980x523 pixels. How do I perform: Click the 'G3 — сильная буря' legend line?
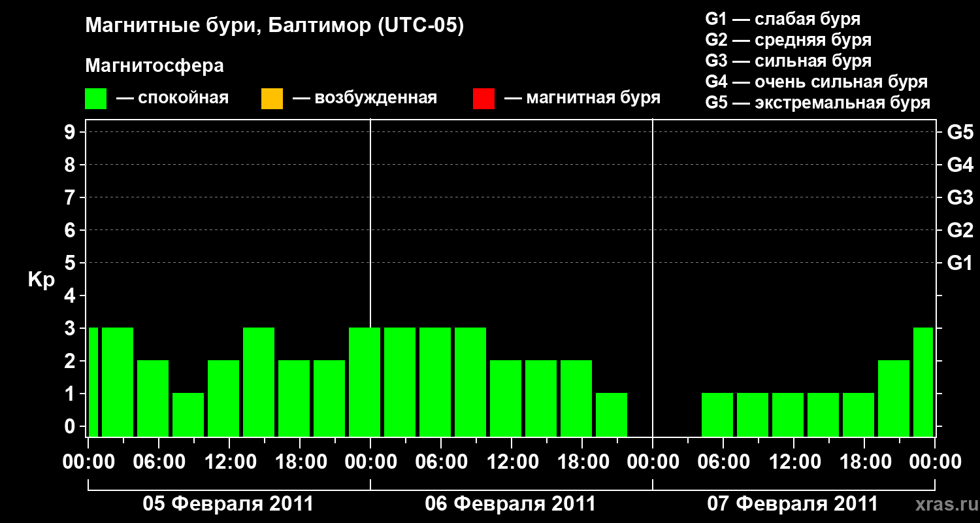(x=788, y=61)
